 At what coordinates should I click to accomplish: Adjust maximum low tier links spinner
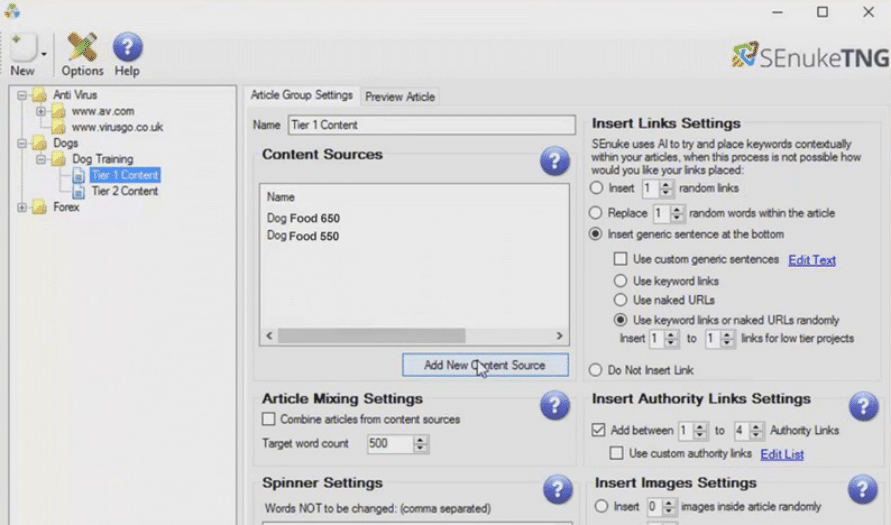point(727,339)
